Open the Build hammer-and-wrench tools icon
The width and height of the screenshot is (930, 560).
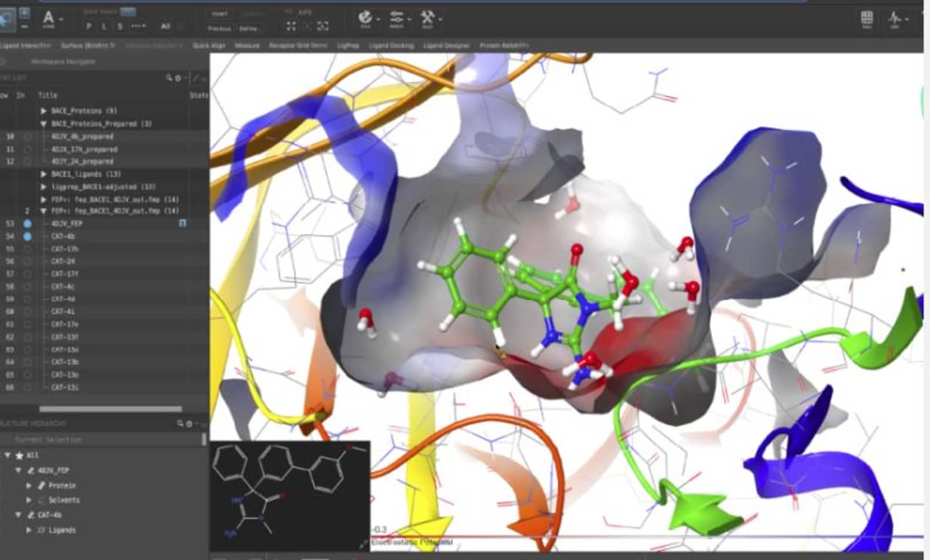tap(427, 17)
